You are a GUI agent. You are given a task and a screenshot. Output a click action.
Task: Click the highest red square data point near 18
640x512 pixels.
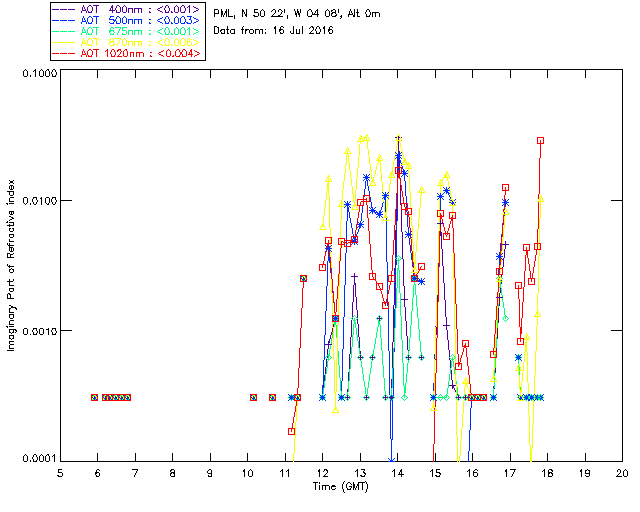pos(541,141)
